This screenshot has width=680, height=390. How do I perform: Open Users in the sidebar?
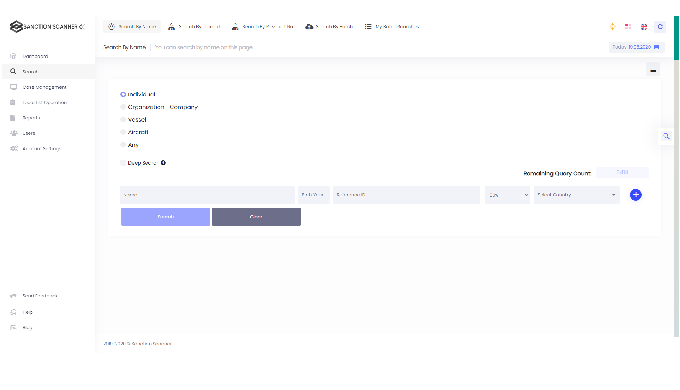(x=48, y=133)
